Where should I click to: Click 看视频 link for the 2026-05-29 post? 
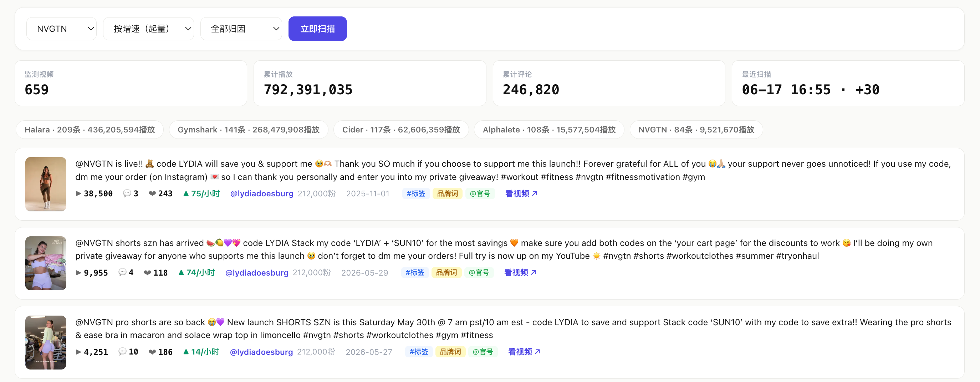(520, 273)
